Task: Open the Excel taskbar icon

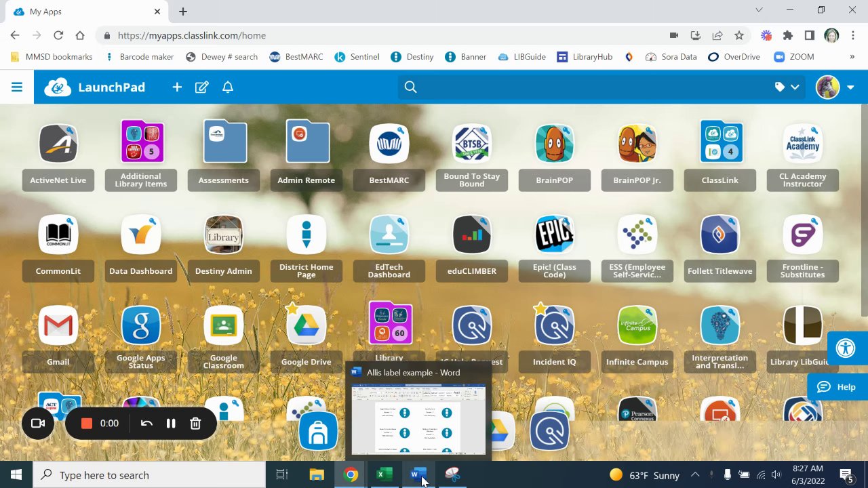Action: [384, 474]
